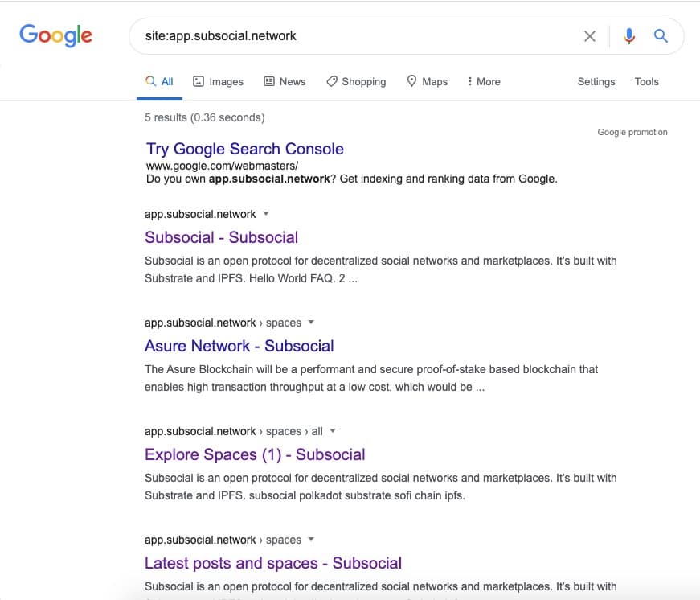Viewport: 700px width, 600px height.
Task: Click the www.google.com/webmasters/ URL text
Action: 223,166
